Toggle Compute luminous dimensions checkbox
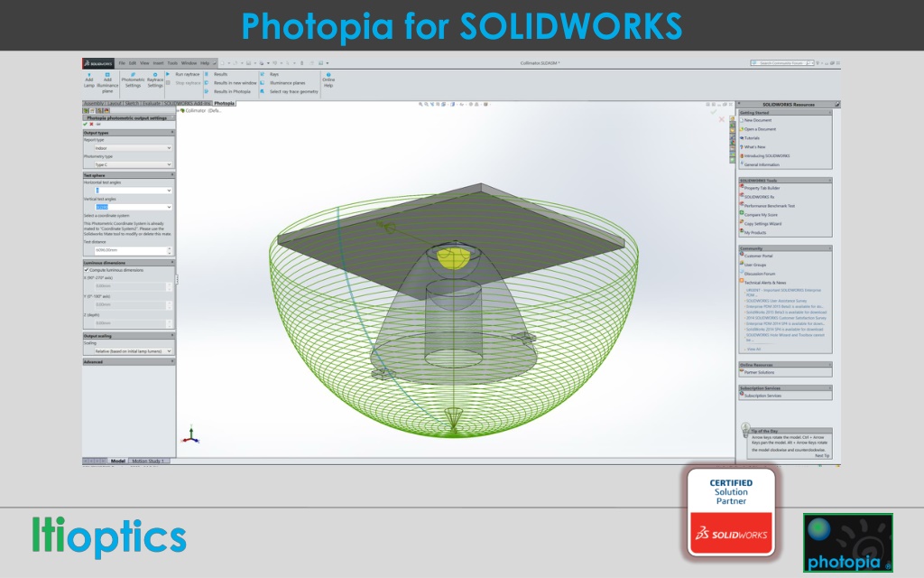Image resolution: width=924 pixels, height=578 pixels. click(x=87, y=270)
